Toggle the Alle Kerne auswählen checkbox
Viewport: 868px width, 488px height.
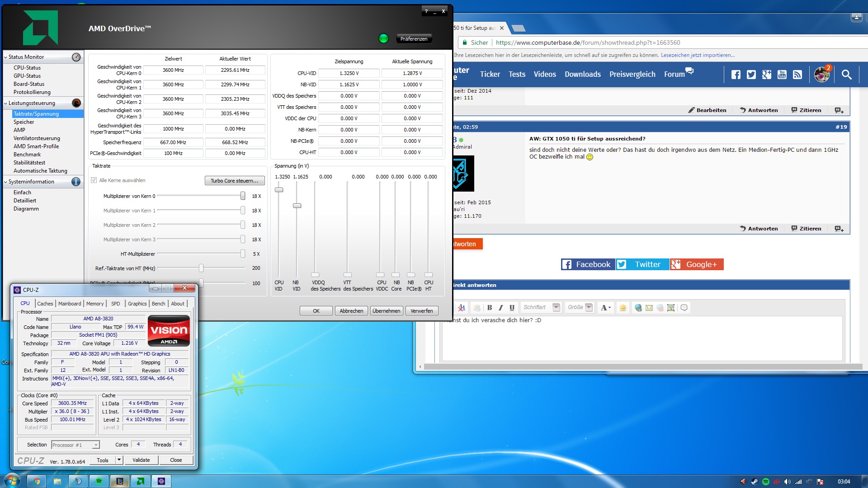[94, 180]
